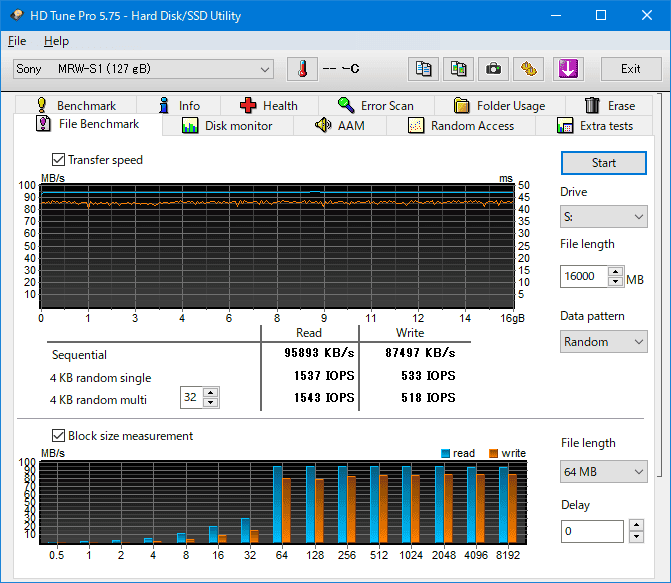Click the camera save screenshot icon
Image resolution: width=671 pixels, height=583 pixels.
coord(493,69)
